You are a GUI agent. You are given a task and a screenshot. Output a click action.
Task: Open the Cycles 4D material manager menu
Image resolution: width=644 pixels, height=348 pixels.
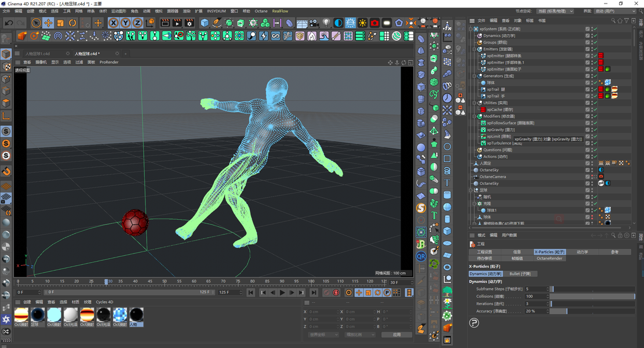click(104, 302)
